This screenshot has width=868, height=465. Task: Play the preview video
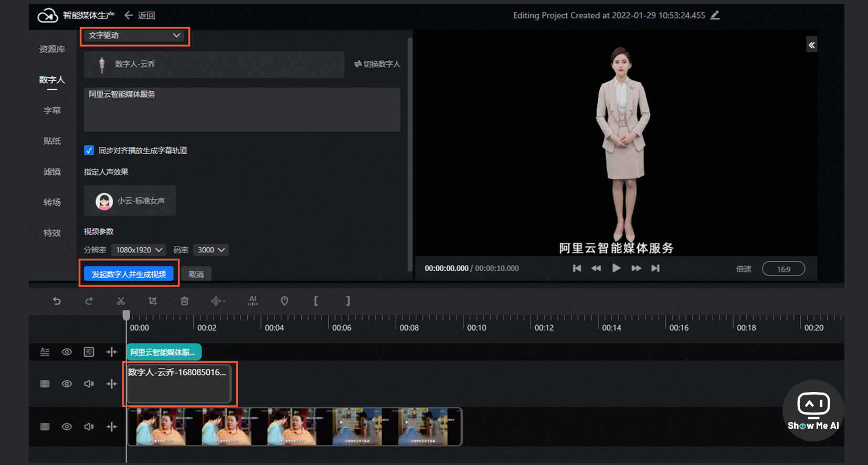coord(616,268)
